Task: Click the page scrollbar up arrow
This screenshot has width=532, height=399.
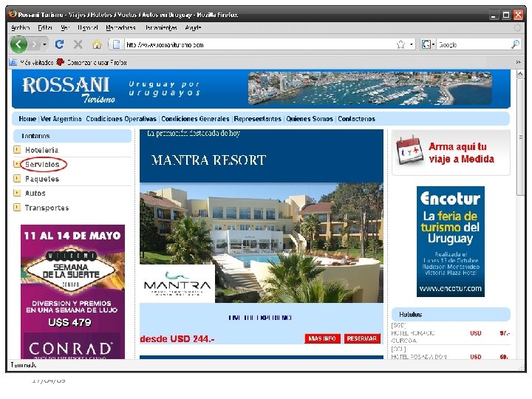Action: point(520,74)
